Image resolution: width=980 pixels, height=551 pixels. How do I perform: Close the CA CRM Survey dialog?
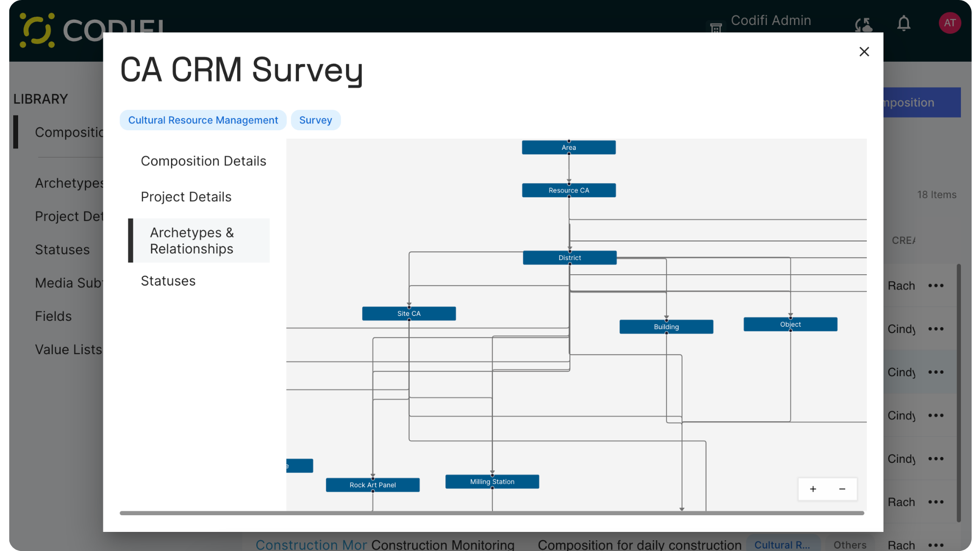tap(864, 52)
